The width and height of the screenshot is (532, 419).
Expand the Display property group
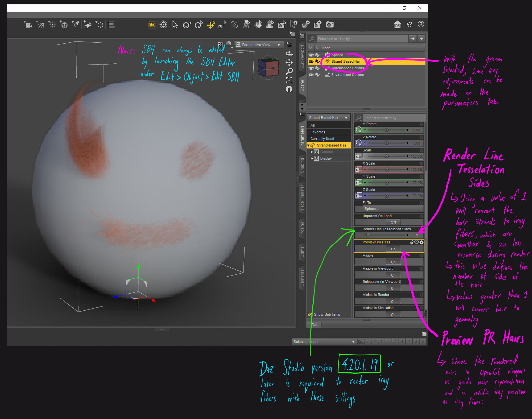coord(312,158)
